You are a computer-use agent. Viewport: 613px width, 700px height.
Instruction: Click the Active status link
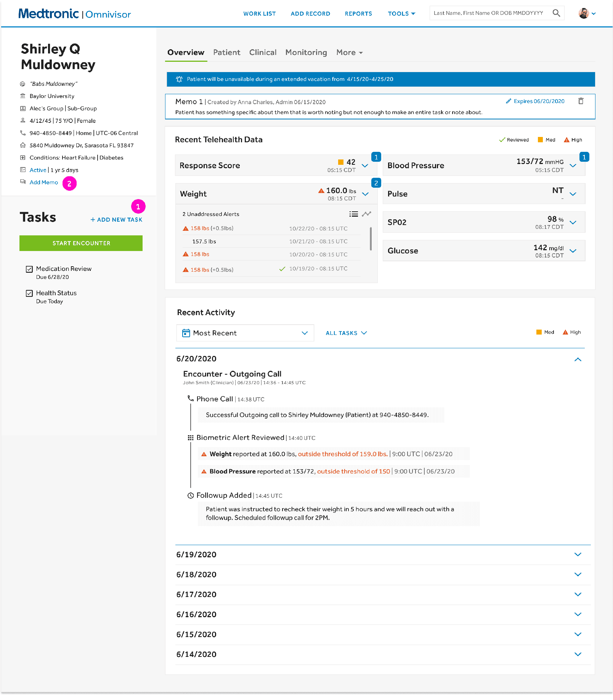click(x=38, y=170)
